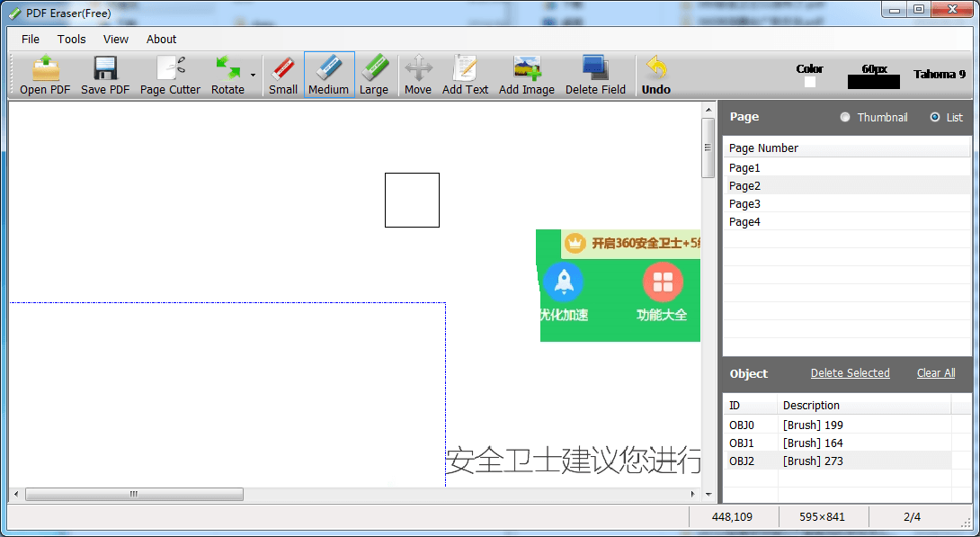Select object OBJ0 [Brush] 199
Image resolution: width=980 pixels, height=537 pixels.
pyautogui.click(x=838, y=425)
